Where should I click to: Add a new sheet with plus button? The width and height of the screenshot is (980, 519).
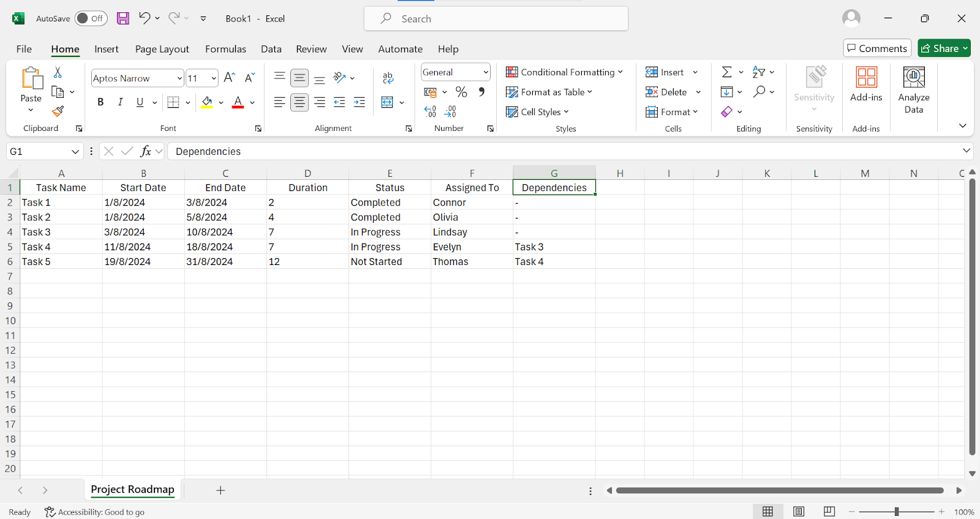221,490
